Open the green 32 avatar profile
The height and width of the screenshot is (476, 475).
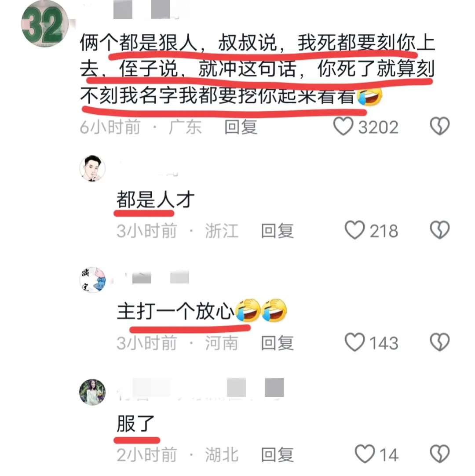(x=45, y=24)
